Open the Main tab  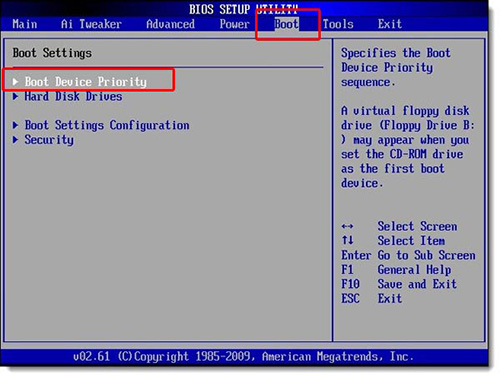(x=25, y=24)
